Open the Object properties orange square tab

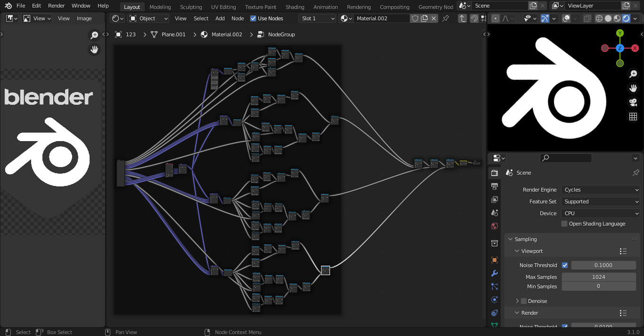tap(495, 260)
